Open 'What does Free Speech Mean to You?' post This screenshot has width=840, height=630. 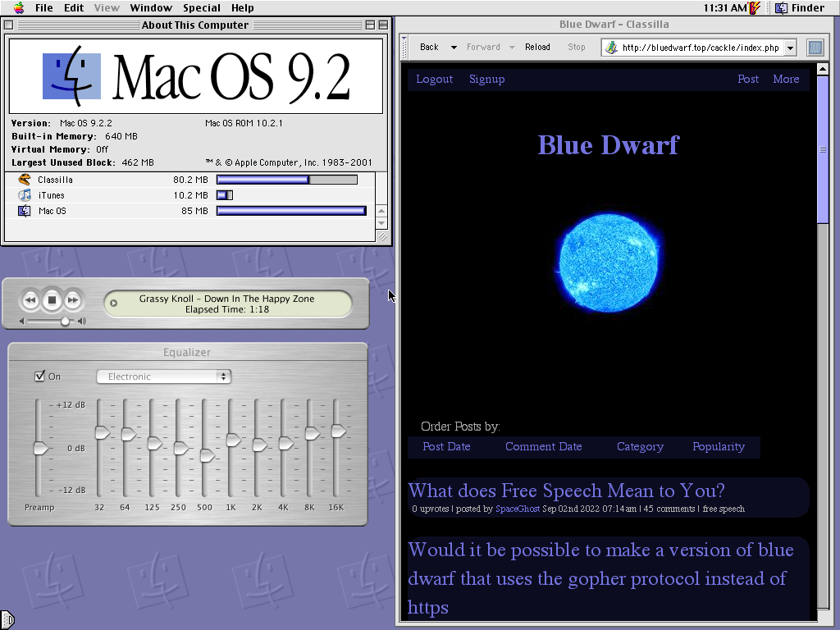566,491
